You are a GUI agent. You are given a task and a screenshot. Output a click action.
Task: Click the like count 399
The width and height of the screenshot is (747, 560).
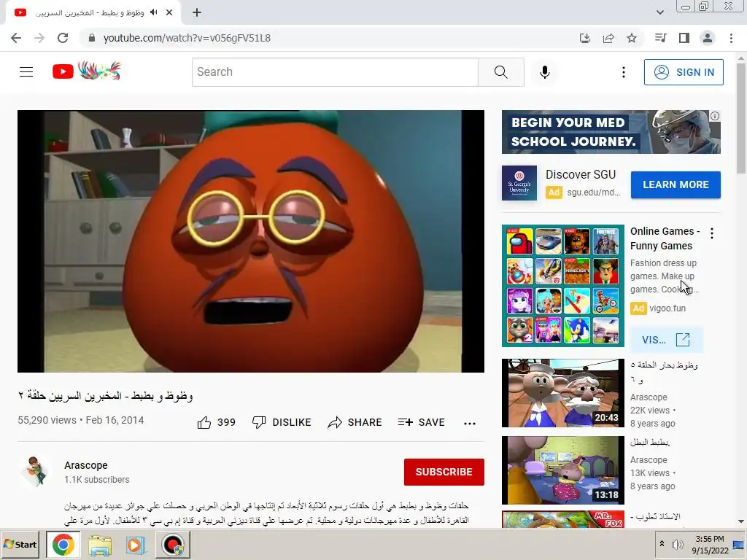pos(226,422)
